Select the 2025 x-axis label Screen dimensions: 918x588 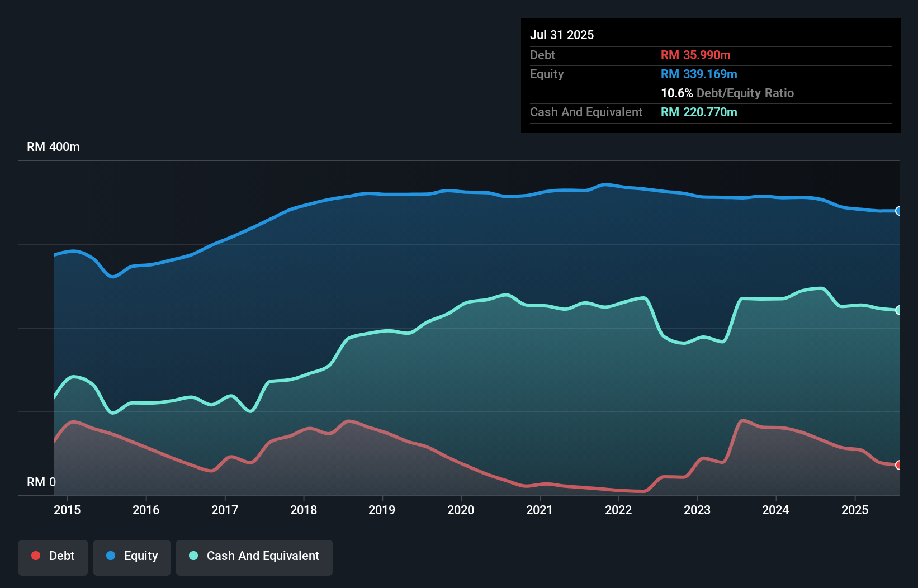point(855,510)
